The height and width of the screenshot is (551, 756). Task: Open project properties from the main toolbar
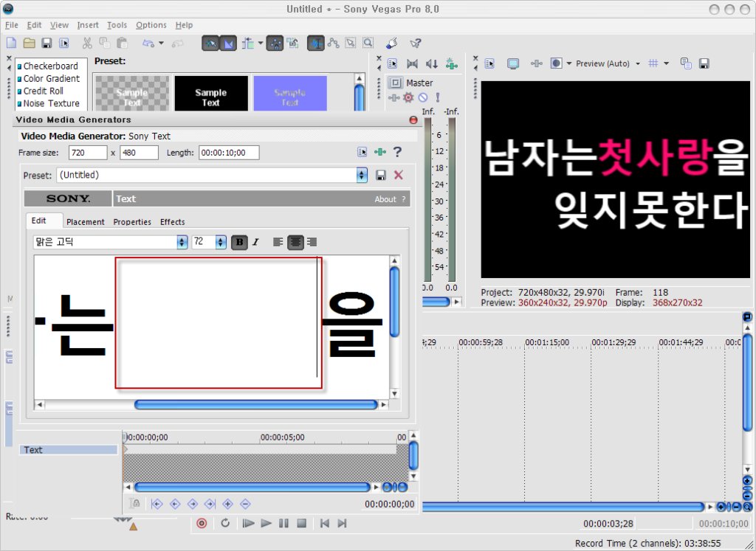point(63,43)
